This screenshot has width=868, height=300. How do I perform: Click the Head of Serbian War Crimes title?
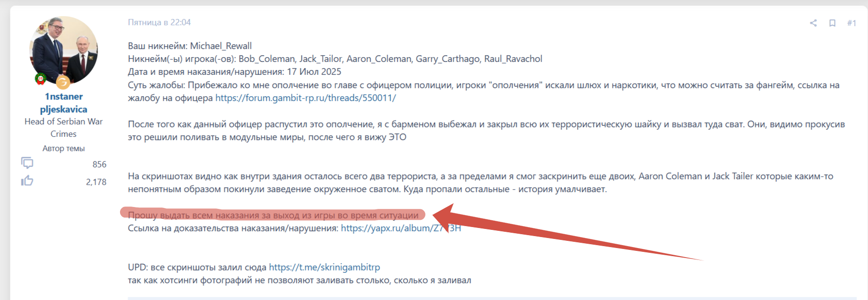63,128
